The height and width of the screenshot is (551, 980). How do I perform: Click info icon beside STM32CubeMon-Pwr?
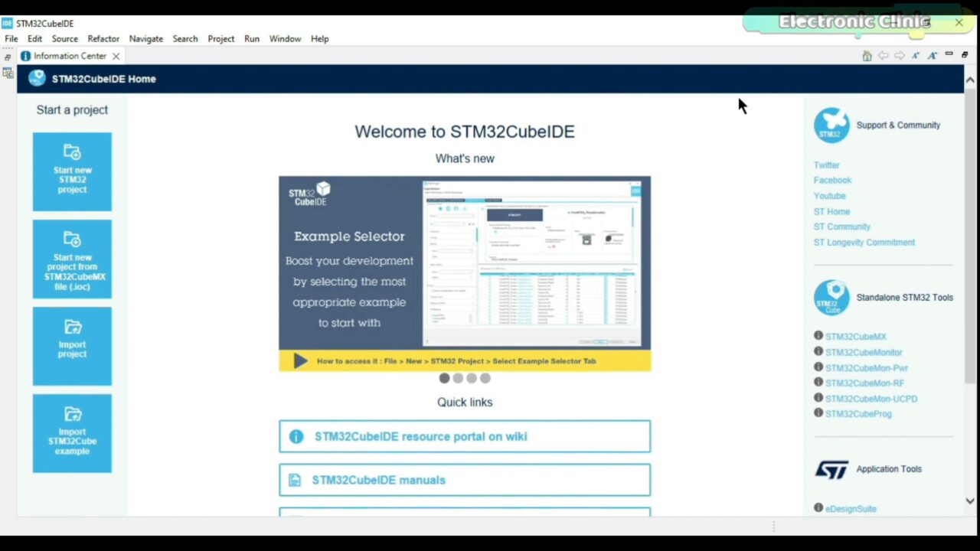(818, 367)
